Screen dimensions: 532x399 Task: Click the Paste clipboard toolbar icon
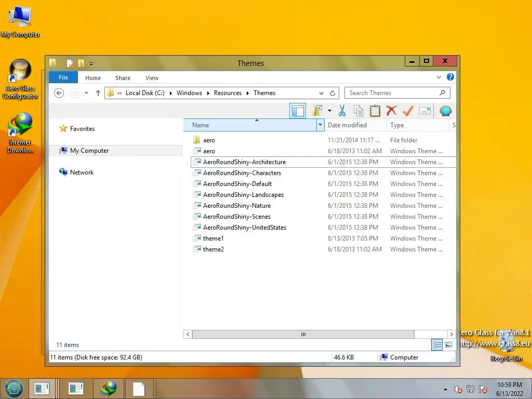coord(375,111)
